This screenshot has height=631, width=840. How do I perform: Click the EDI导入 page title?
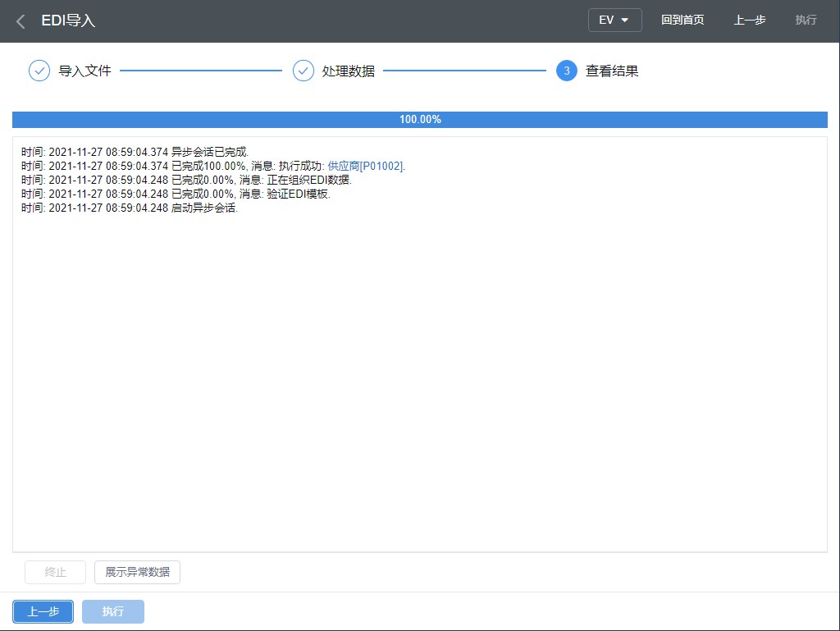point(68,21)
